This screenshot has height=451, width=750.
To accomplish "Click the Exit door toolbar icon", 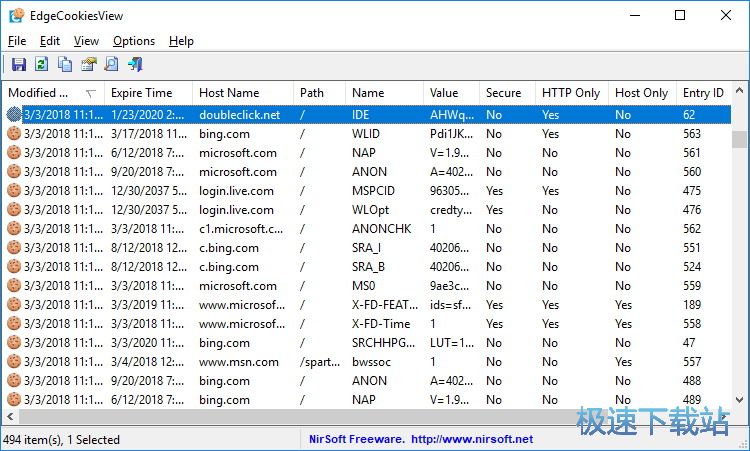I will [x=135, y=65].
